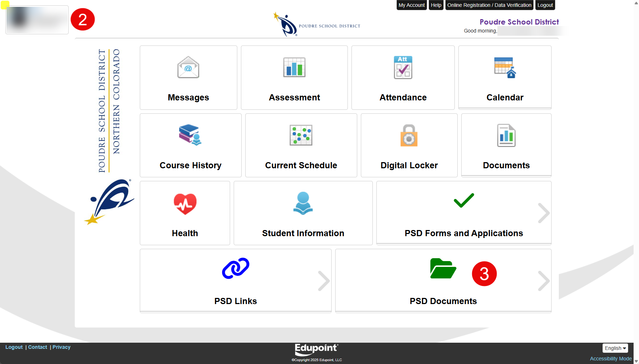Click the Contact link in footer
Image resolution: width=639 pixels, height=364 pixels.
pos(38,347)
